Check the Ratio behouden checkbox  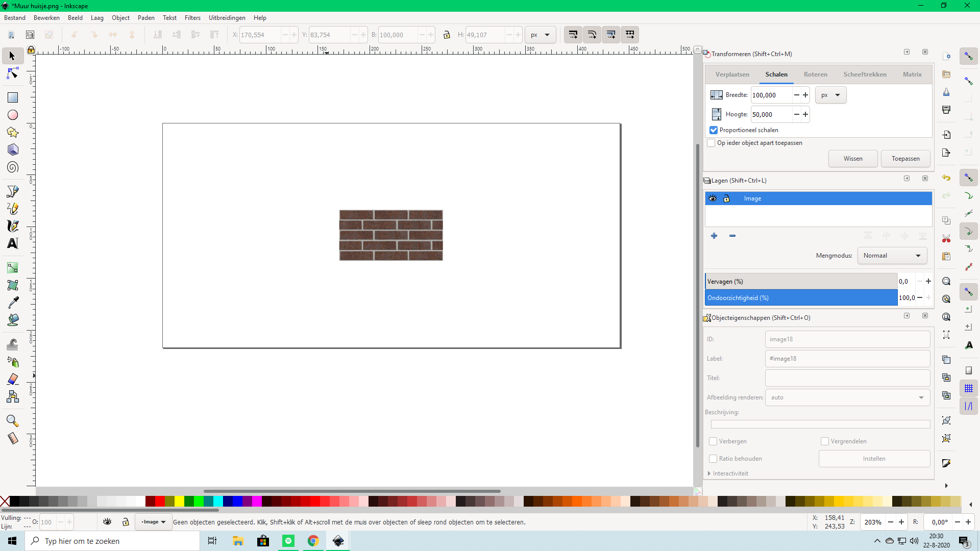(x=713, y=459)
